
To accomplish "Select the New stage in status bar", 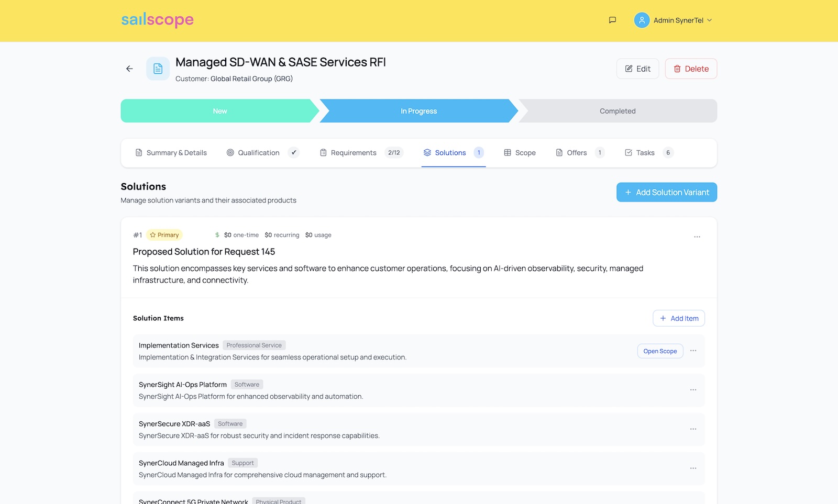I will pos(219,111).
